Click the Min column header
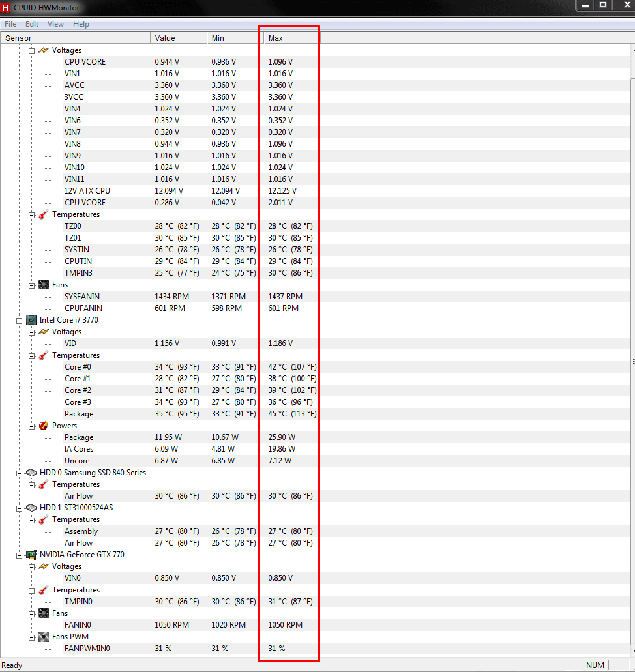 coord(235,38)
